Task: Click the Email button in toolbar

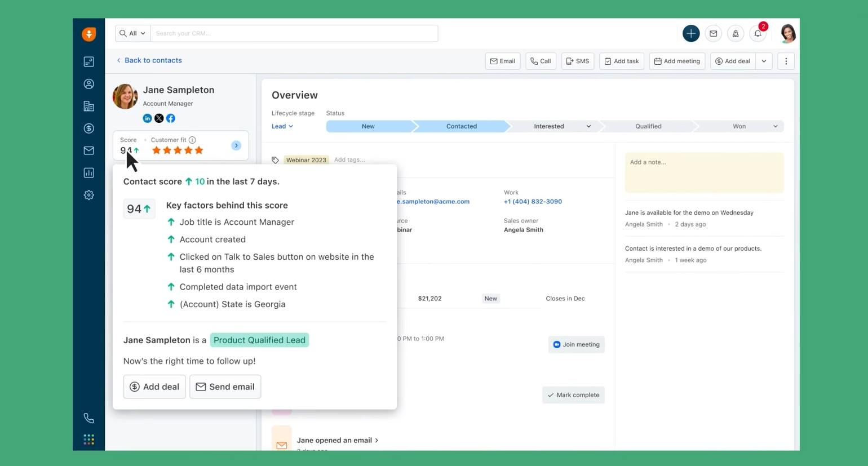Action: [503, 61]
